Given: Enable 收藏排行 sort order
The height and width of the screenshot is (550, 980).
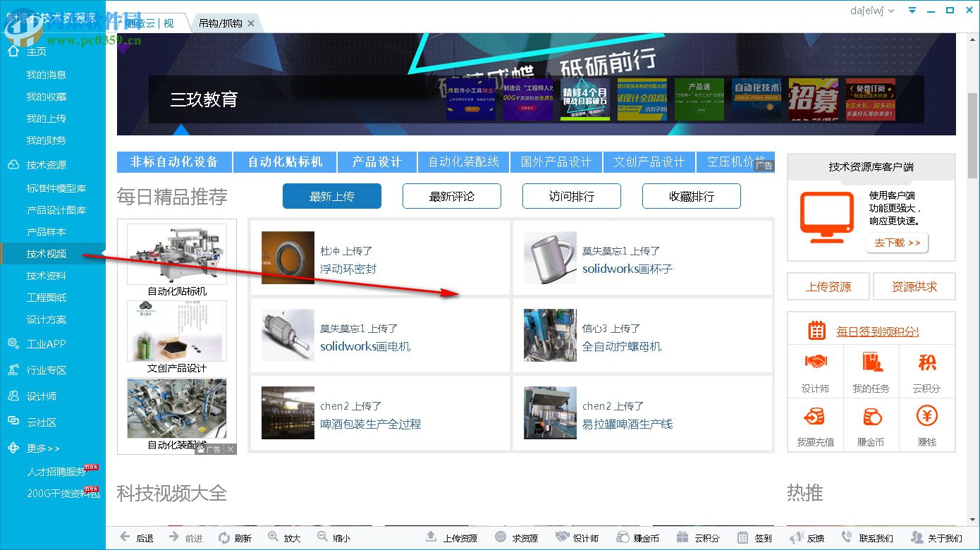Looking at the screenshot, I should tap(692, 196).
